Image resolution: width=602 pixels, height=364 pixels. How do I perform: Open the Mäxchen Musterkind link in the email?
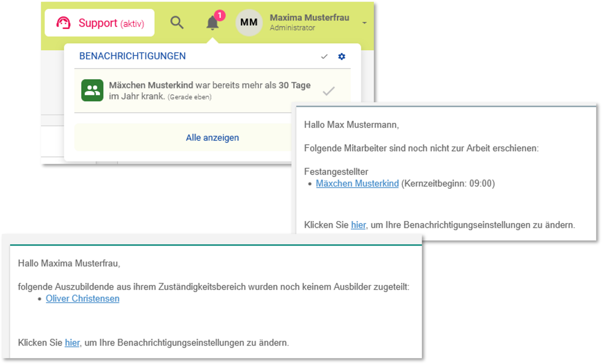(x=357, y=184)
